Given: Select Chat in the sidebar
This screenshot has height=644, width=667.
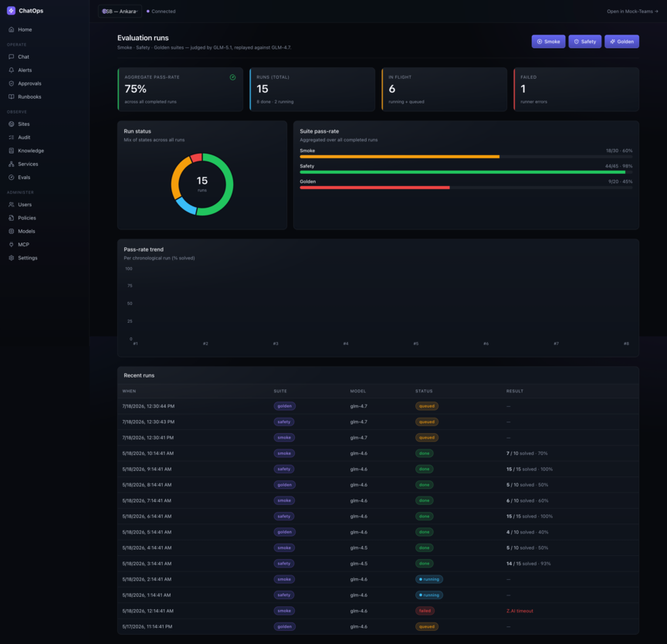Looking at the screenshot, I should (x=45, y=56).
